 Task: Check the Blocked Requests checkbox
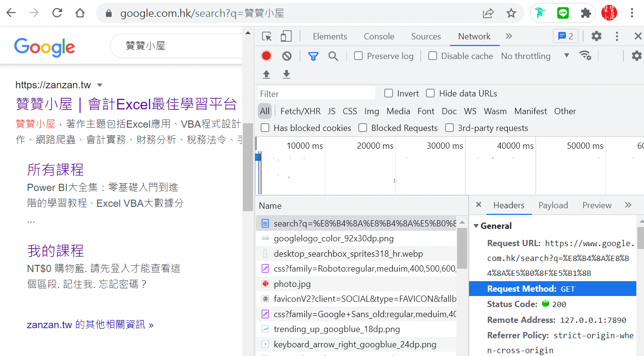[x=363, y=128]
